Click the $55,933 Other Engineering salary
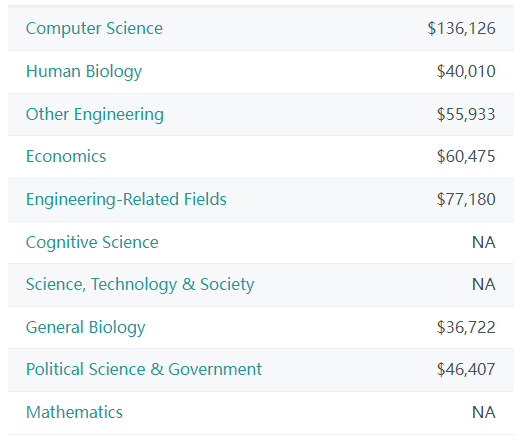Screen dimensions: 522x443 pos(466,114)
